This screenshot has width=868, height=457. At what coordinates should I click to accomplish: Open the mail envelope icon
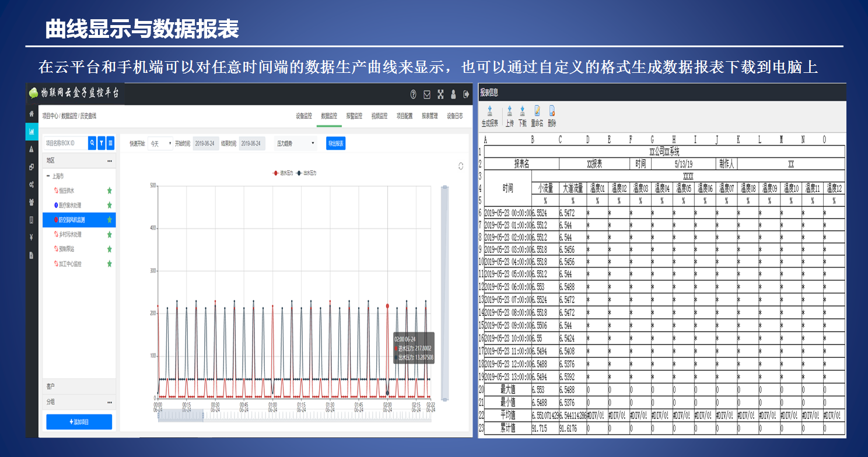tap(427, 94)
